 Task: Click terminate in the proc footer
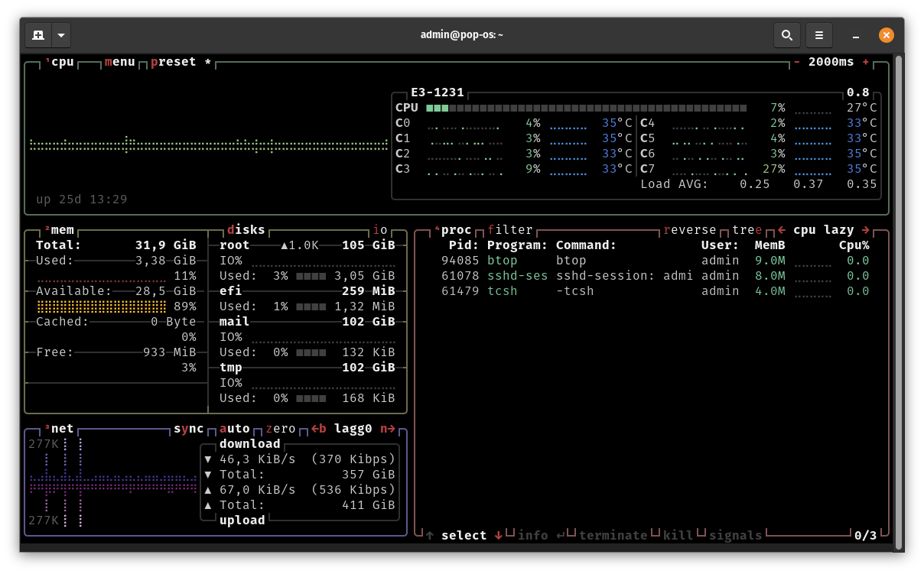click(613, 536)
